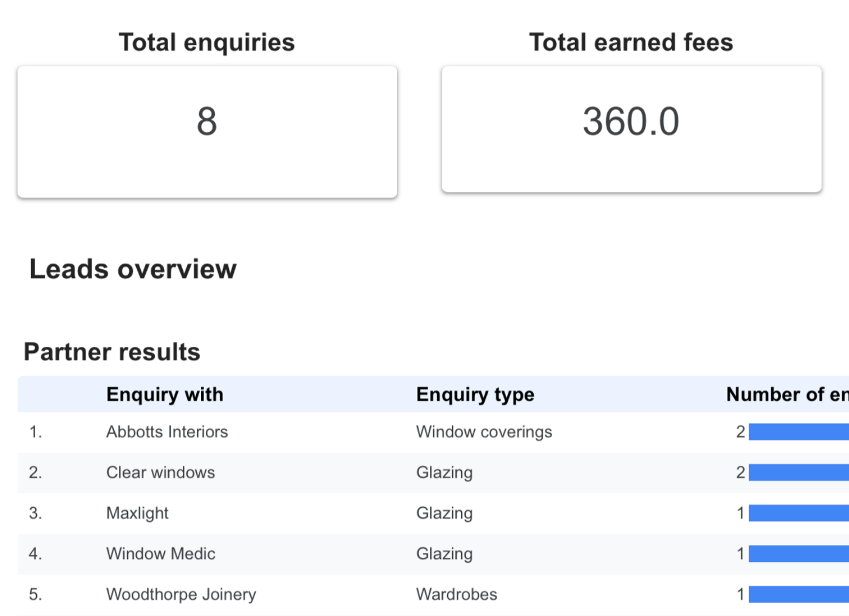Click enquiry count 2 for Abbotts Interiors
This screenshot has width=849, height=616.
[x=740, y=432]
